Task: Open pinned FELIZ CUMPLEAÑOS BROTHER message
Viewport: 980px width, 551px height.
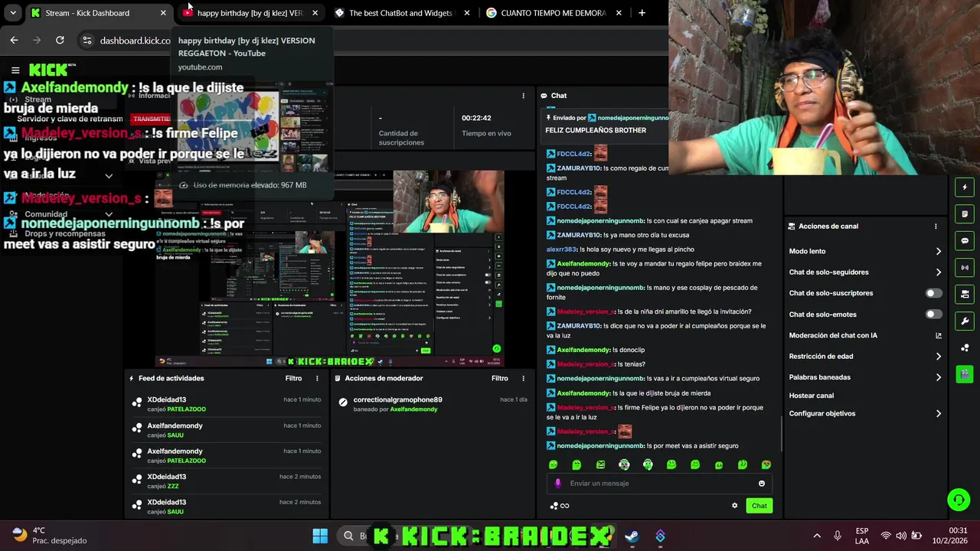Action: click(606, 125)
